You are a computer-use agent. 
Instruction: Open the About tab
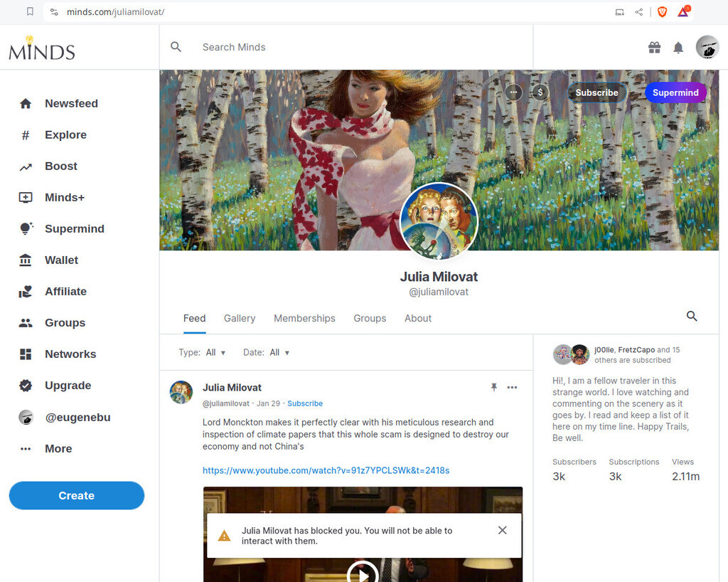pyautogui.click(x=418, y=319)
